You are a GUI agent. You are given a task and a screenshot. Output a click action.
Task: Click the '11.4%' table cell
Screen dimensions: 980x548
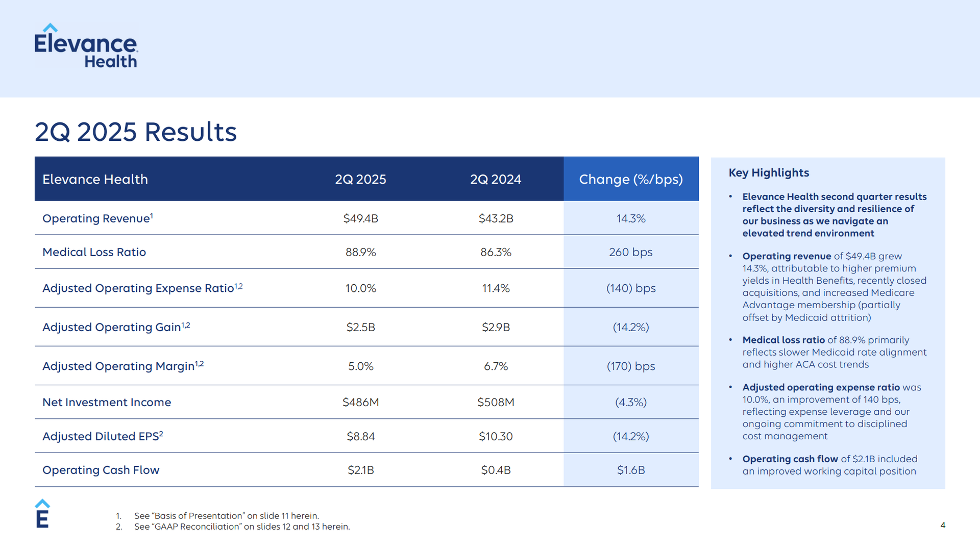point(496,288)
